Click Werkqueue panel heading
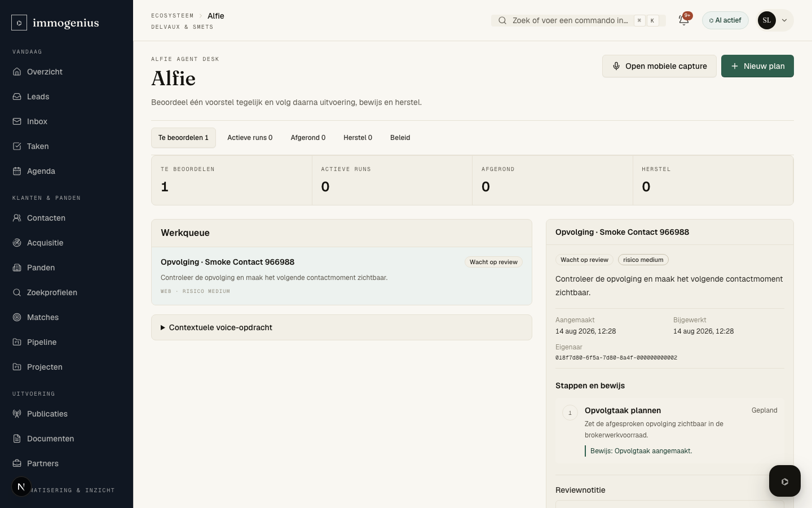Image resolution: width=812 pixels, height=508 pixels. click(x=185, y=233)
